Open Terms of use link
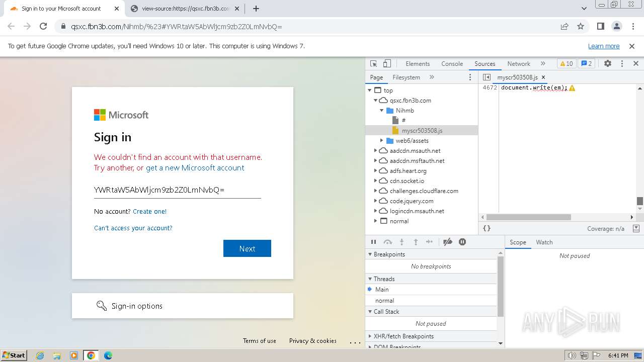 260,341
